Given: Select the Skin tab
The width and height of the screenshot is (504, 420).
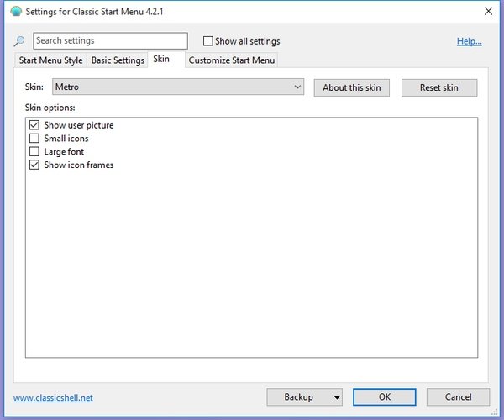Looking at the screenshot, I should [x=161, y=60].
